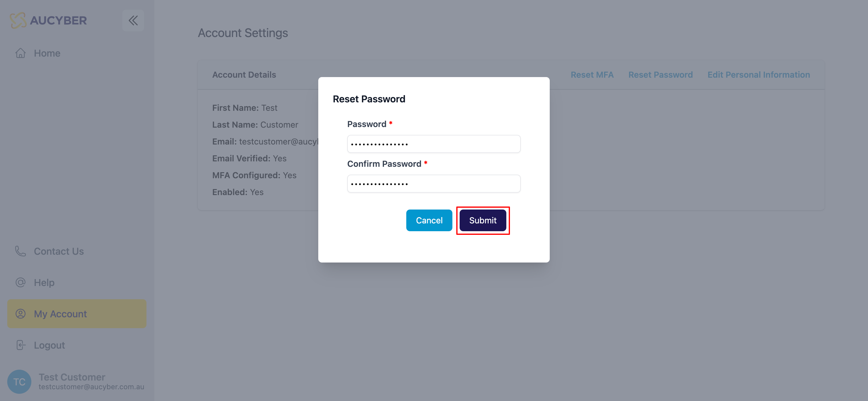Click the Account Settings heading
Image resolution: width=868 pixels, height=401 pixels.
[x=243, y=33]
